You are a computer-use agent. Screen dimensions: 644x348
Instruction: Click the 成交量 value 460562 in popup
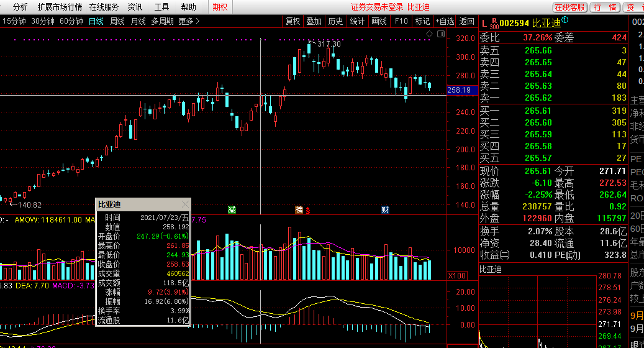(x=178, y=273)
